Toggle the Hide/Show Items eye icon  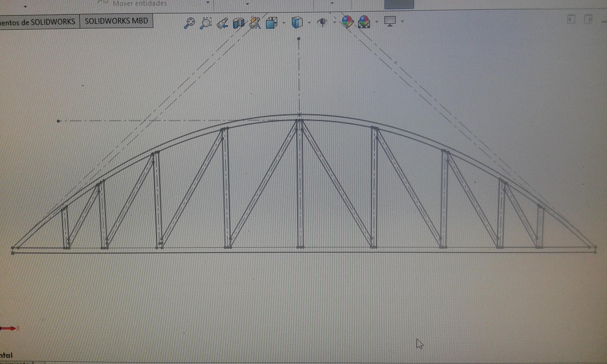tap(322, 22)
